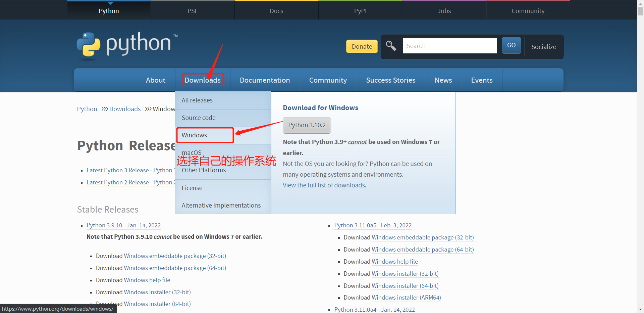Open the Downloads navigation menu
The image size is (644, 313).
pyautogui.click(x=203, y=80)
